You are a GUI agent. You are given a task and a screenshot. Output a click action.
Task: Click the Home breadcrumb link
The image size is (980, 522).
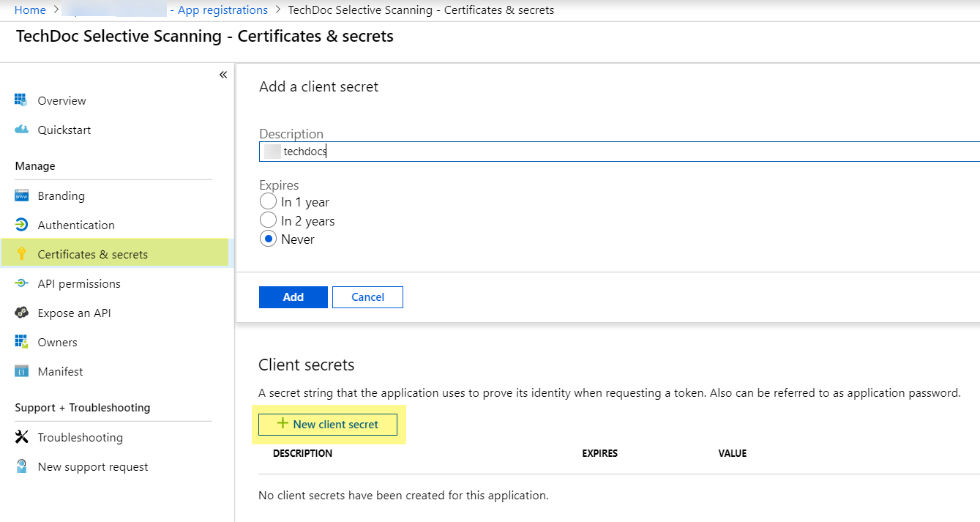[x=30, y=10]
